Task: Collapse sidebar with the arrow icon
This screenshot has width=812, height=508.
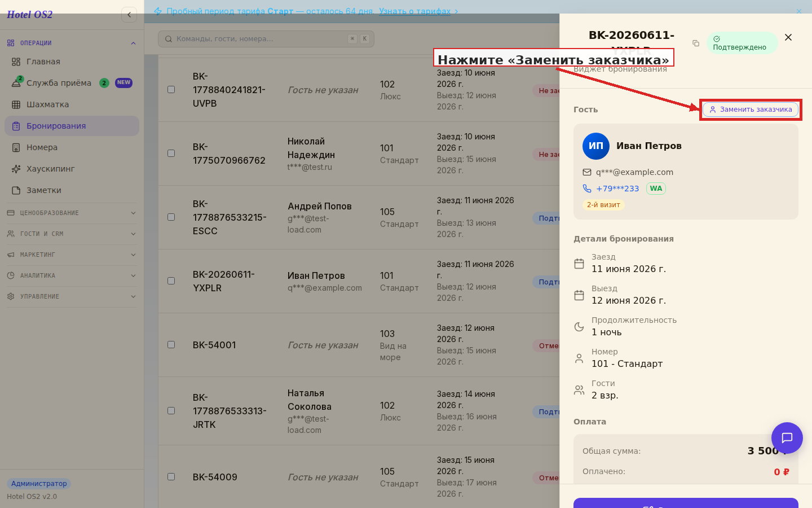Action: [x=129, y=15]
